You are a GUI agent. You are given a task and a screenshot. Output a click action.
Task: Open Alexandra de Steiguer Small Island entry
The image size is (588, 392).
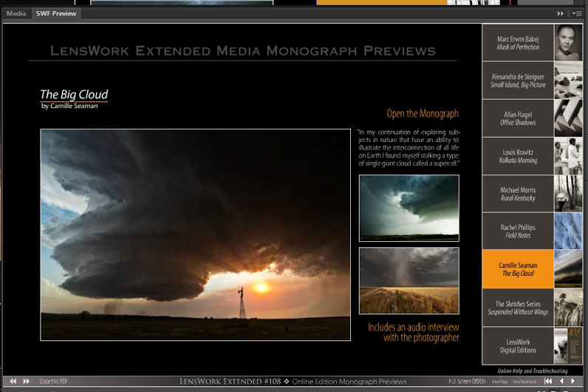(518, 81)
